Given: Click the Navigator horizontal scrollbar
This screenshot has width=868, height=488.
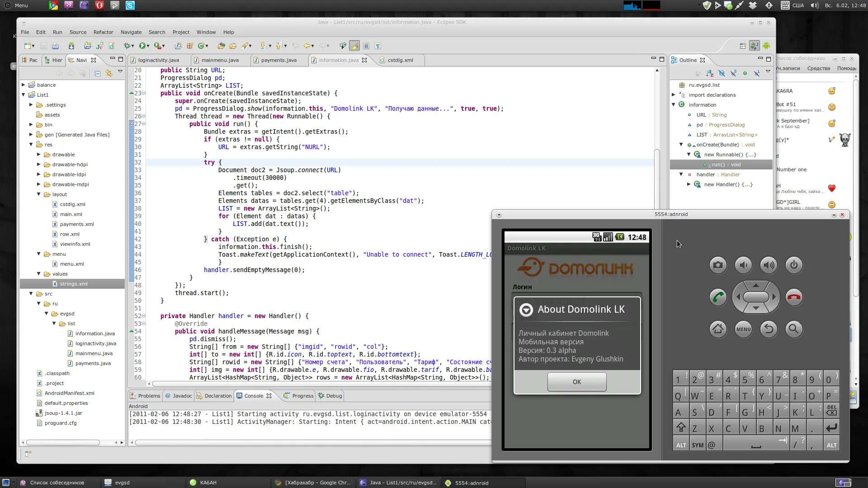Looking at the screenshot, I should point(63,442).
